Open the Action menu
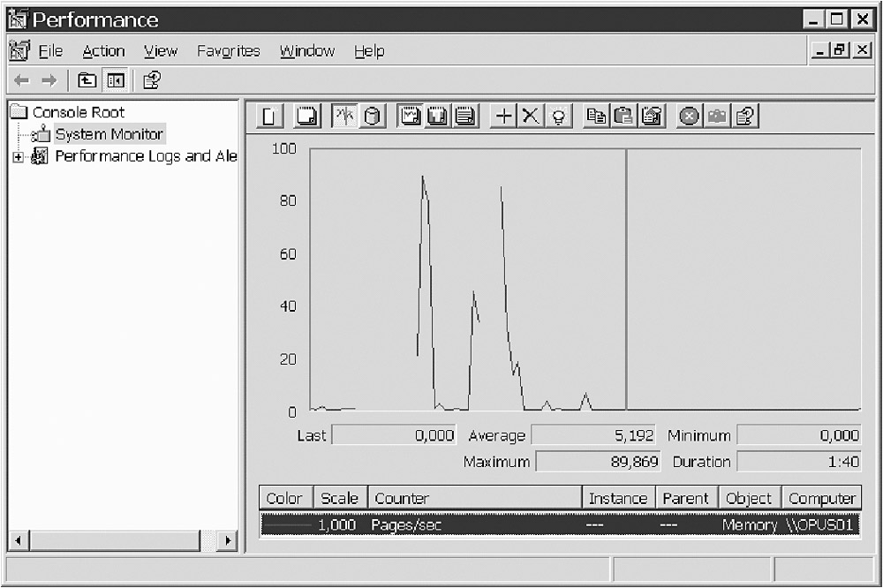883x588 pixels. coord(103,51)
